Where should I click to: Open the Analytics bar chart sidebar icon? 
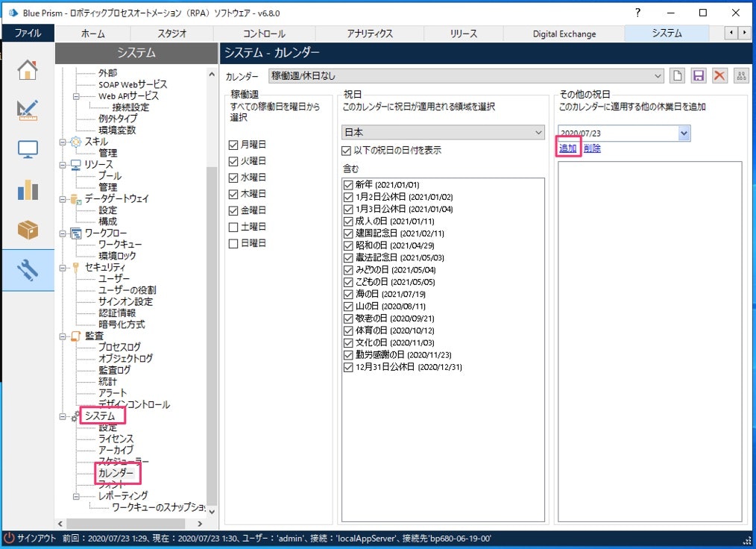pyautogui.click(x=28, y=189)
